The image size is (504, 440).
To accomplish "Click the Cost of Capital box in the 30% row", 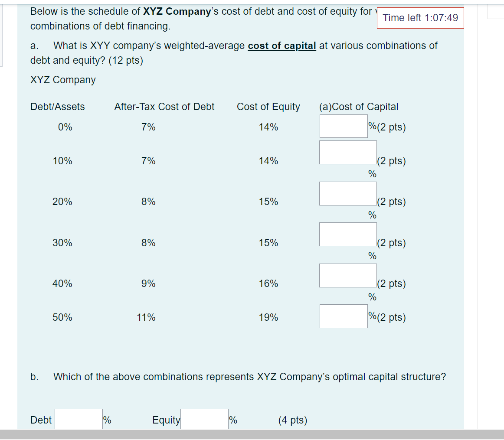I will [348, 235].
